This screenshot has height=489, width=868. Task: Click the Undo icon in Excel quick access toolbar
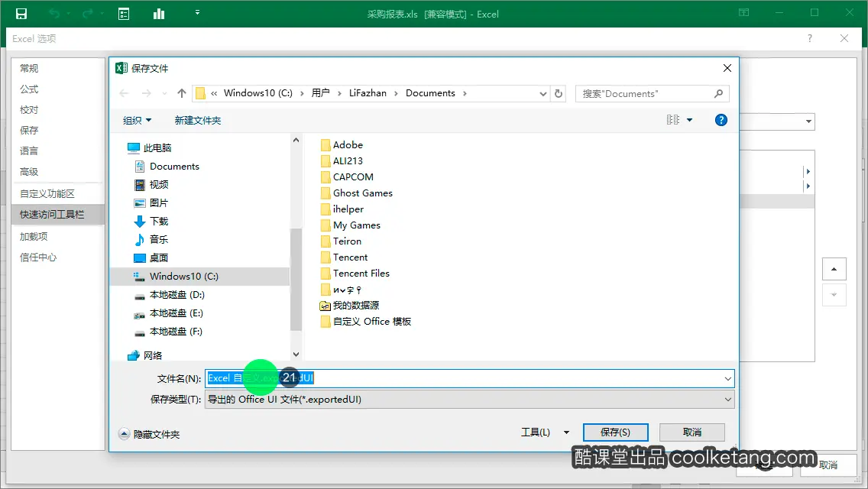(x=54, y=14)
